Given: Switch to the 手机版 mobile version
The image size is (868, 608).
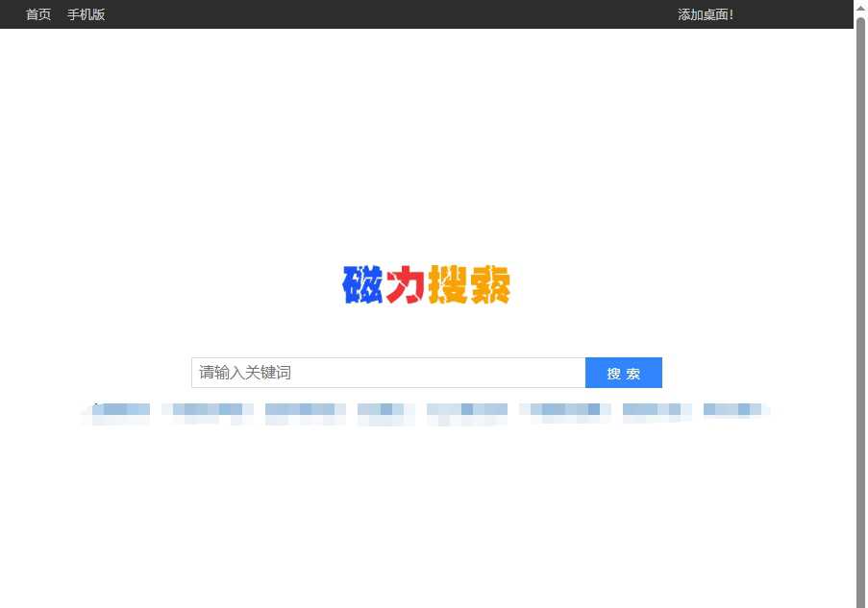Looking at the screenshot, I should tap(86, 14).
